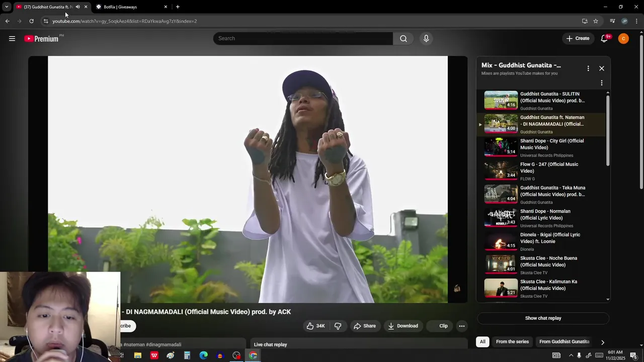Click the search magnifier button

pyautogui.click(x=404, y=39)
